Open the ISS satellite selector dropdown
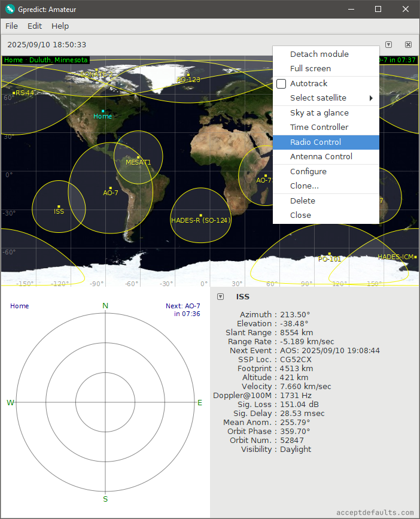This screenshot has height=519, width=420. click(x=221, y=296)
